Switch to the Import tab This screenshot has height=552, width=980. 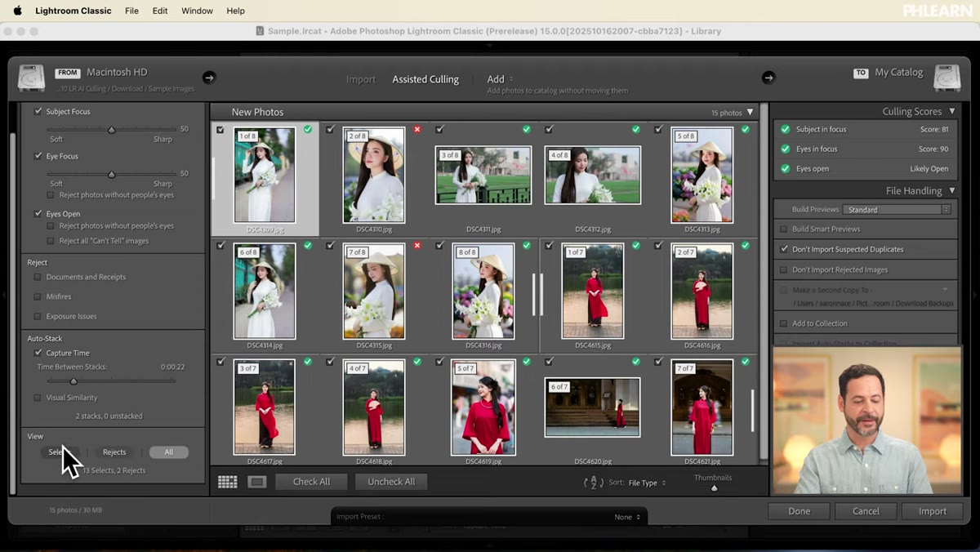click(361, 79)
